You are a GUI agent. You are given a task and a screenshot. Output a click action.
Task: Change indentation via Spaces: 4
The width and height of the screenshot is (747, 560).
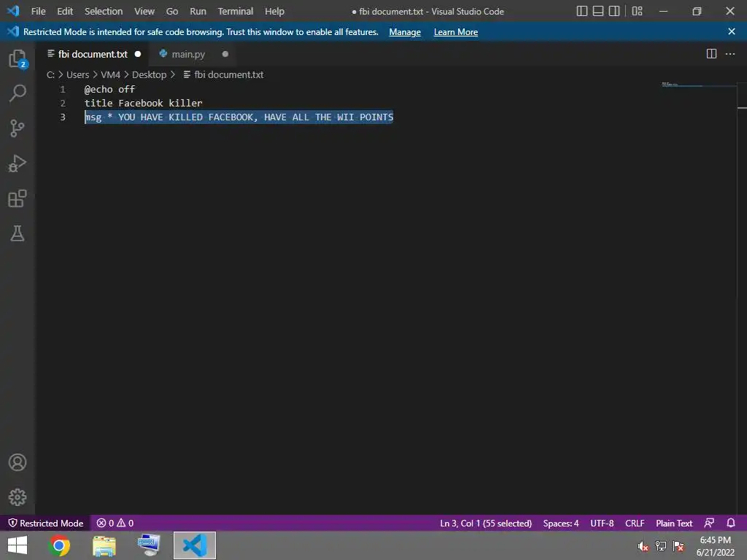coord(561,523)
